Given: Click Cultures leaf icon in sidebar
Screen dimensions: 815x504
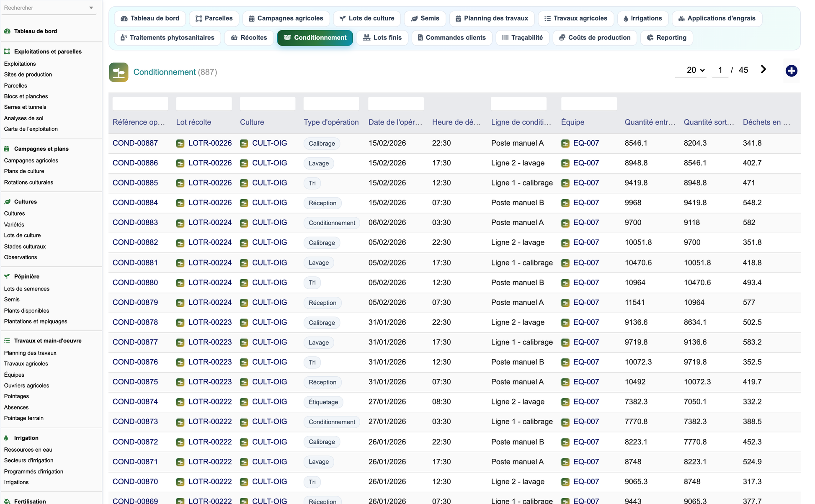Looking at the screenshot, I should point(7,202).
